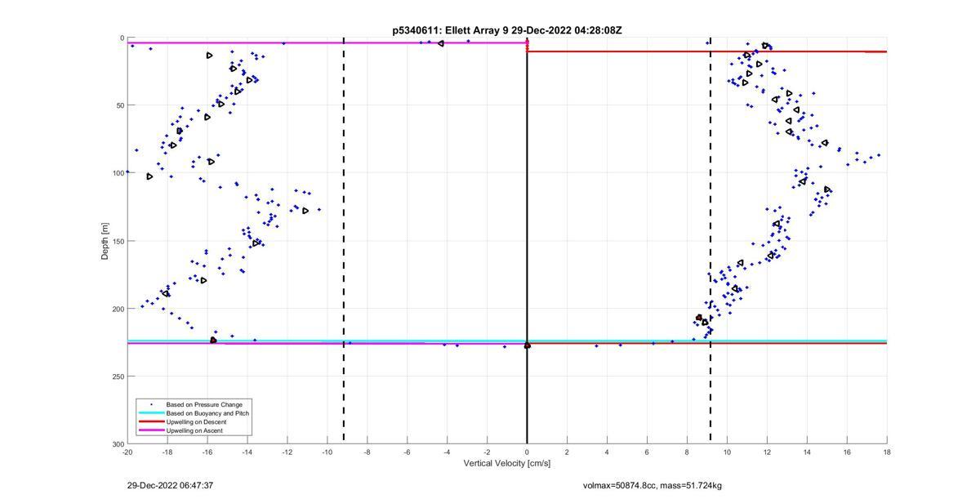
Task: Click the x-axis tick label '16'
Action: coord(847,452)
